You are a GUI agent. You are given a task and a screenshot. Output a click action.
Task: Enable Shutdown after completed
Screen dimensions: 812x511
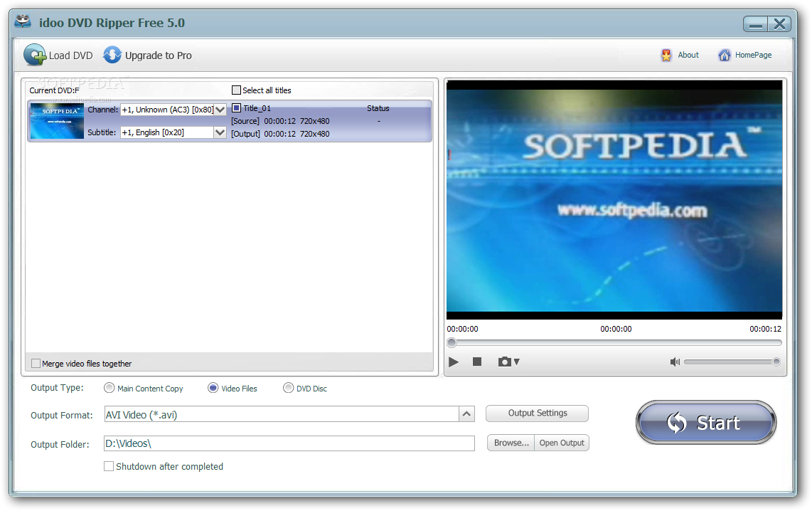click(109, 466)
